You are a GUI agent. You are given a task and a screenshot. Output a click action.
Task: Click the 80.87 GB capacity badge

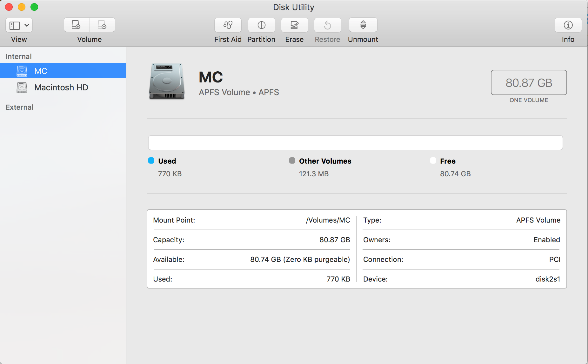point(528,82)
